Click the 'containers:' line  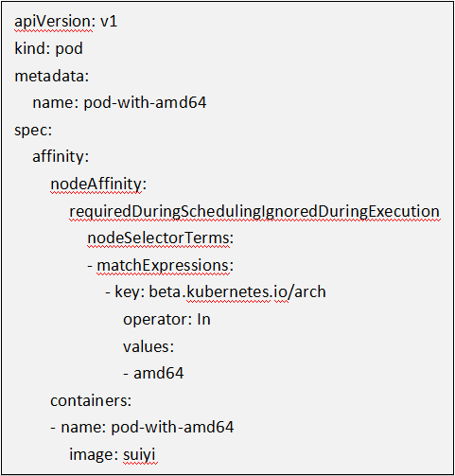(x=91, y=401)
